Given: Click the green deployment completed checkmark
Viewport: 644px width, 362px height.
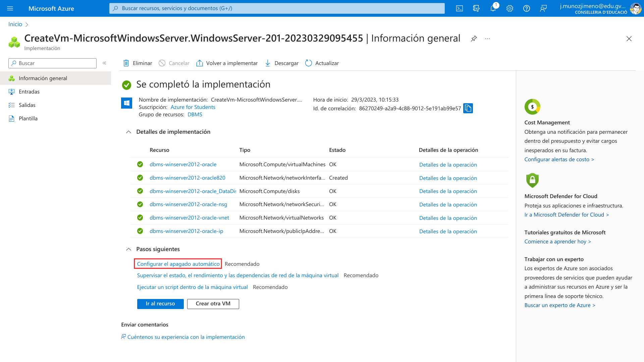Looking at the screenshot, I should [126, 85].
